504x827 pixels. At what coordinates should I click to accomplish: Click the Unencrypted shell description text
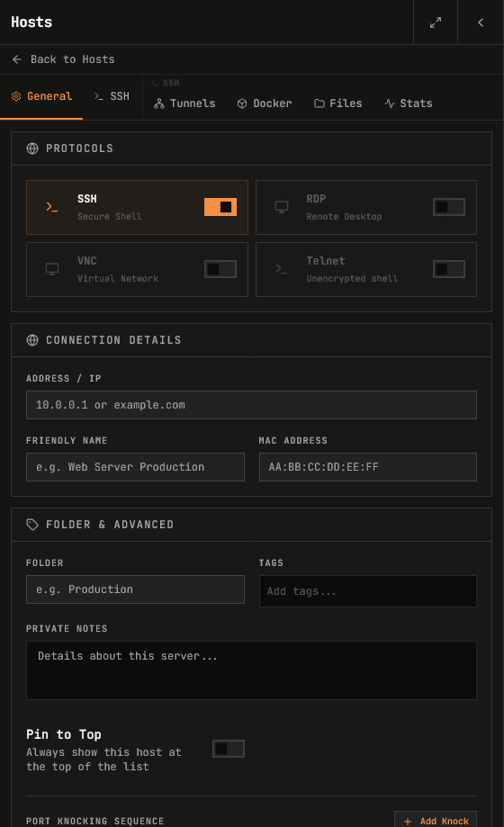[352, 279]
